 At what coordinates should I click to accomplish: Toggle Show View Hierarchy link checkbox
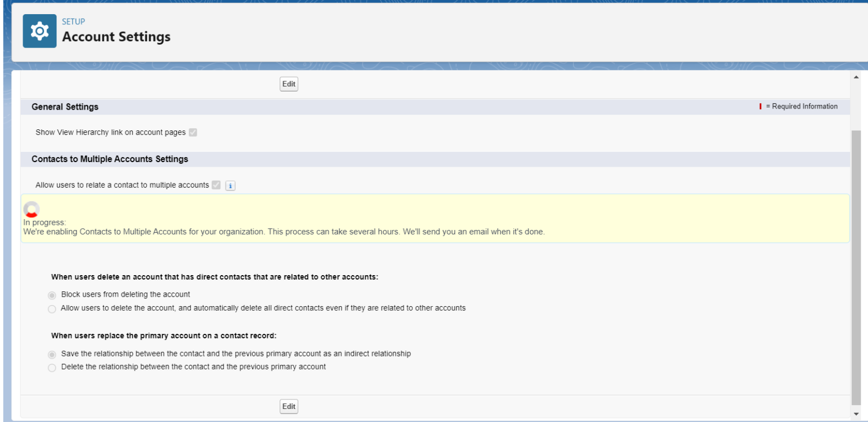tap(193, 132)
